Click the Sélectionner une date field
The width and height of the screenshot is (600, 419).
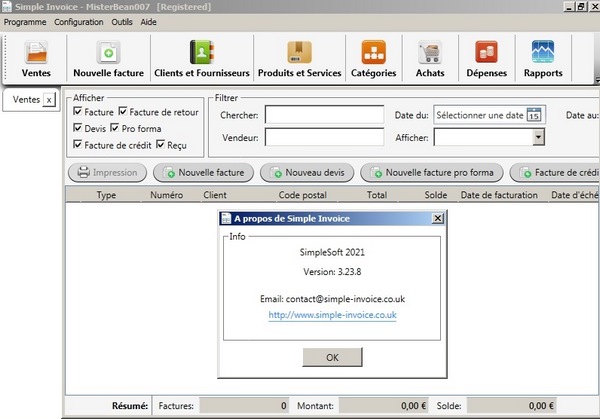(x=489, y=115)
